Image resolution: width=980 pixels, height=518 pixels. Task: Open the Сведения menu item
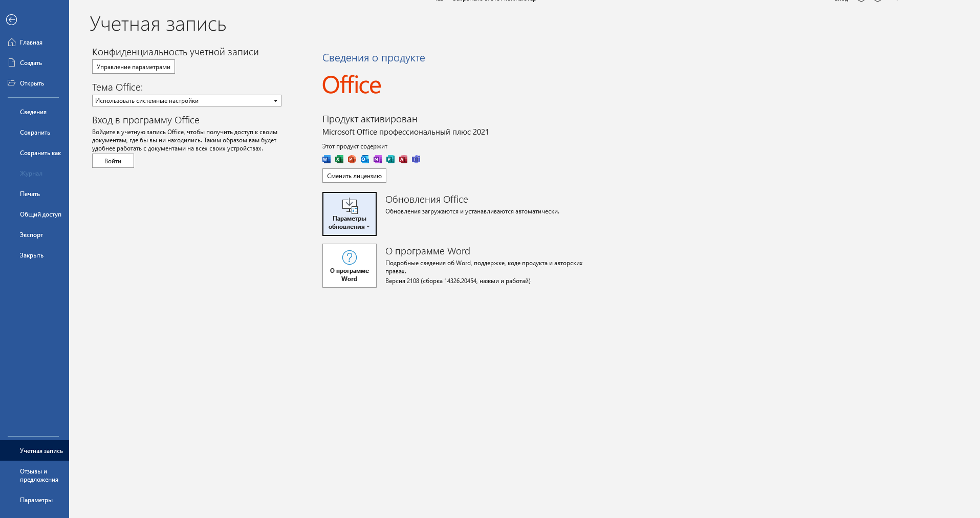click(x=34, y=112)
